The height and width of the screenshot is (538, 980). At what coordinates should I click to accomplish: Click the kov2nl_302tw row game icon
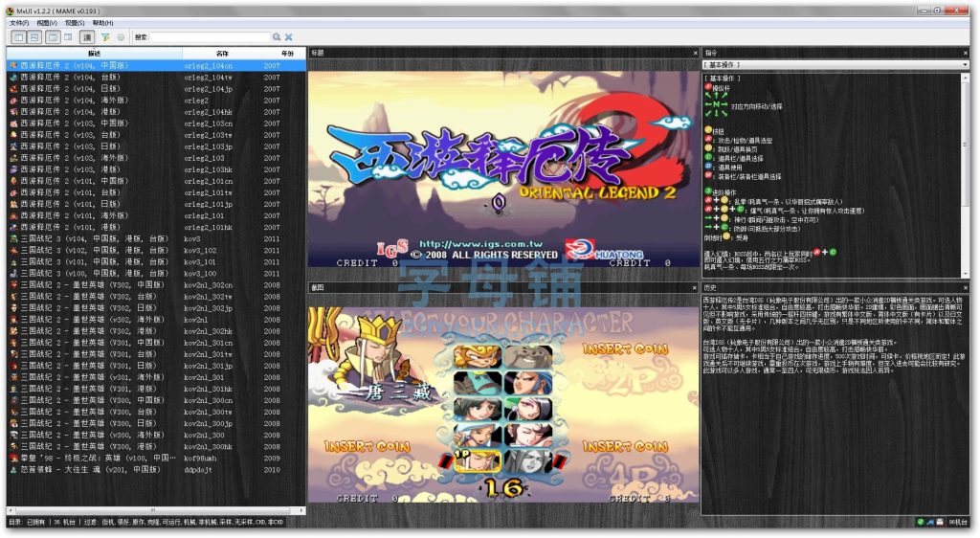point(13,296)
